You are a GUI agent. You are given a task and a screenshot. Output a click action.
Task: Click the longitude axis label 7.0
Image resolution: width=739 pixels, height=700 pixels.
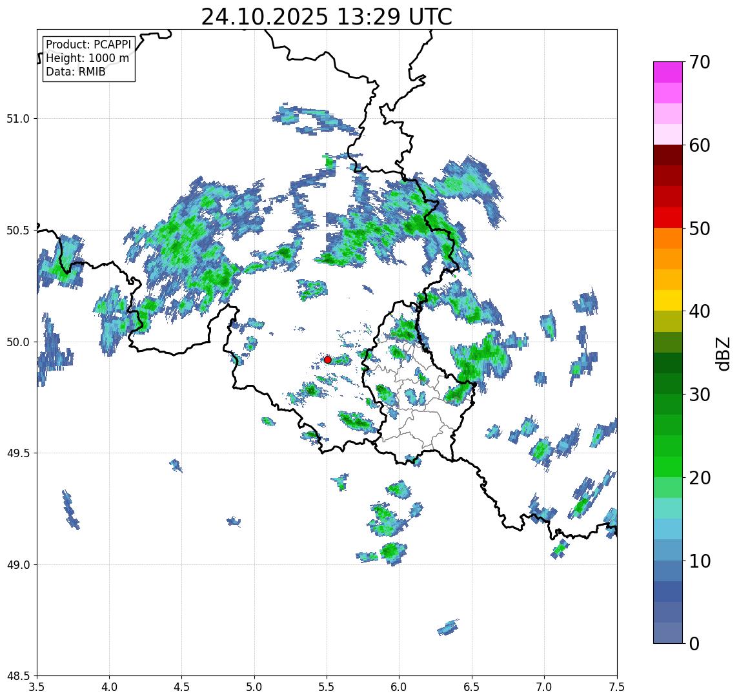pyautogui.click(x=544, y=686)
